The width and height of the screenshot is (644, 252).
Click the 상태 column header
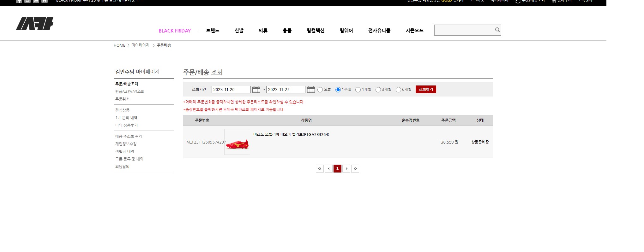pos(480,120)
